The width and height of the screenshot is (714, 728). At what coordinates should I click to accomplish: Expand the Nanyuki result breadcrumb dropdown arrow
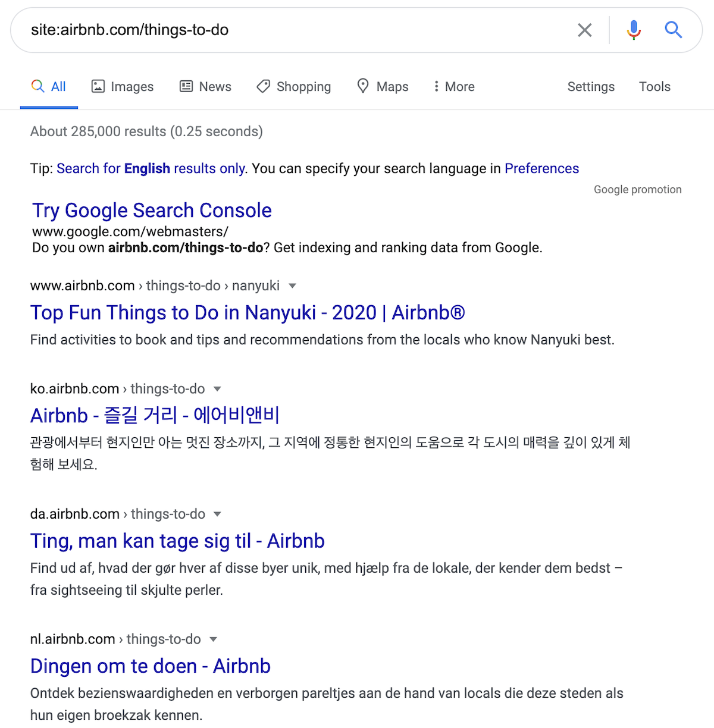coord(292,285)
